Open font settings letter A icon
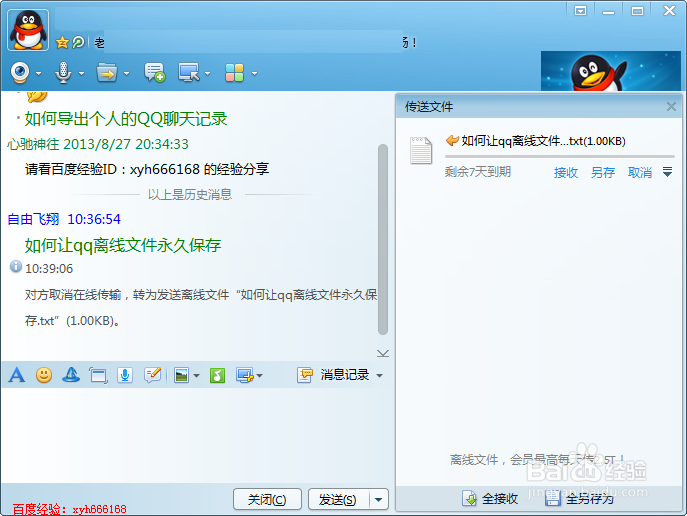Image resolution: width=687 pixels, height=516 pixels. point(17,375)
